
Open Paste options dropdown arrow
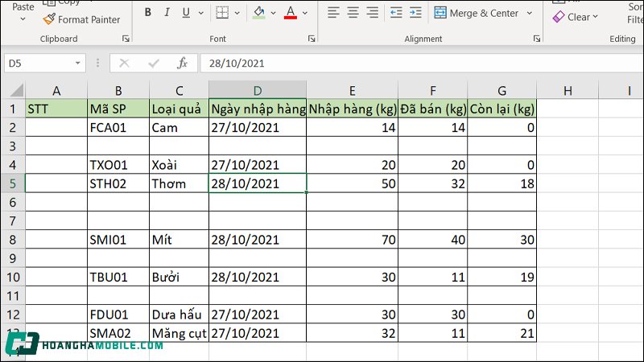point(23,19)
